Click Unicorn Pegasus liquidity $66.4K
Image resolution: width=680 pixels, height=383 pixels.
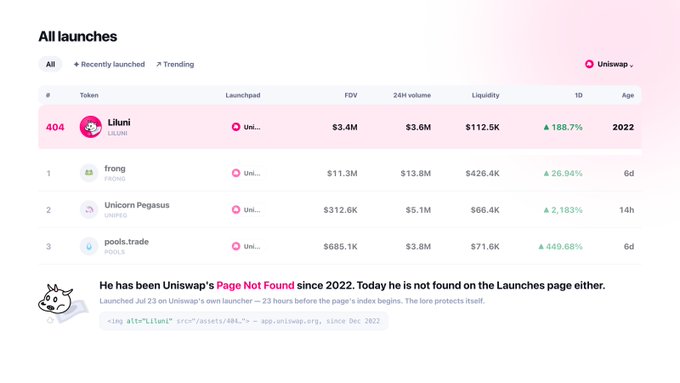[x=485, y=210]
